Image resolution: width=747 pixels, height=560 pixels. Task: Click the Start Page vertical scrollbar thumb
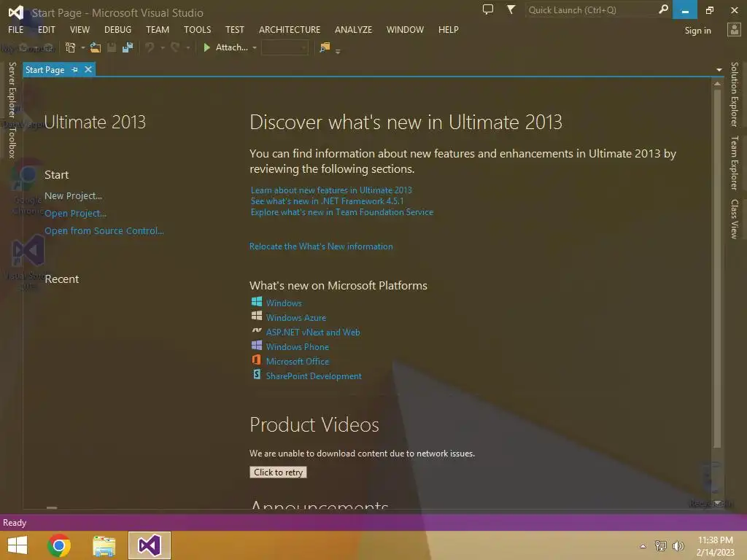pyautogui.click(x=717, y=268)
